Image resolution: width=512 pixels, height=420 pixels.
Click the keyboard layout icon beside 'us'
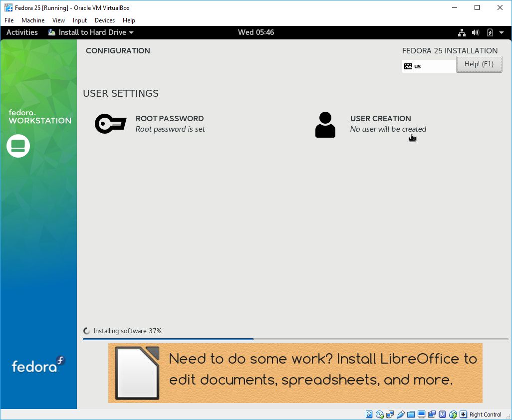point(408,66)
